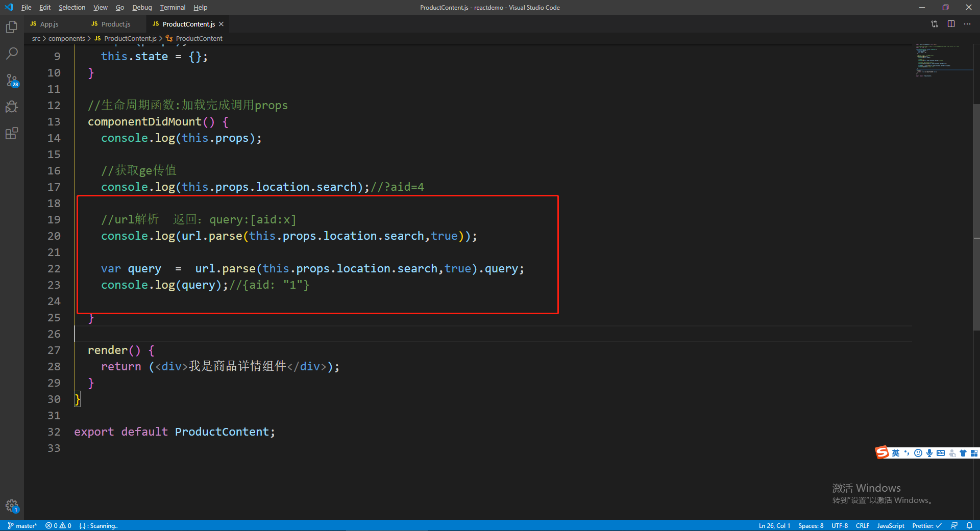Switch to the Product.js tab
The width and height of the screenshot is (980, 531).
click(x=115, y=24)
